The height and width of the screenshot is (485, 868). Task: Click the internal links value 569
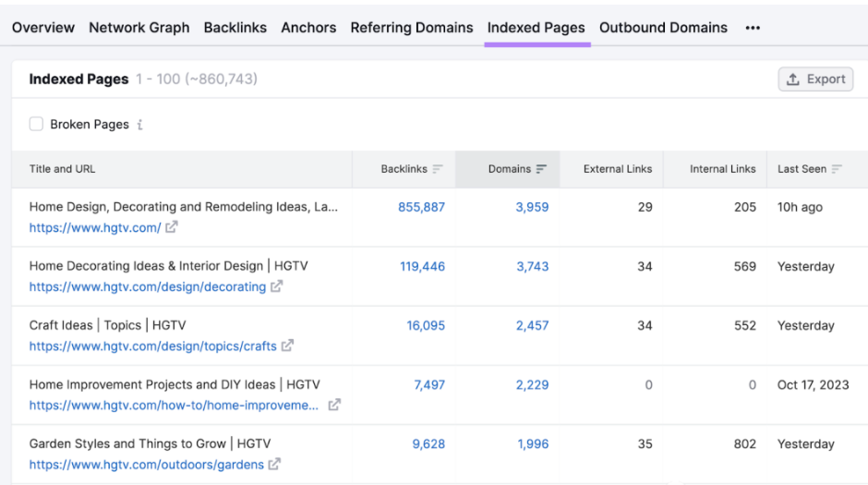tap(745, 266)
